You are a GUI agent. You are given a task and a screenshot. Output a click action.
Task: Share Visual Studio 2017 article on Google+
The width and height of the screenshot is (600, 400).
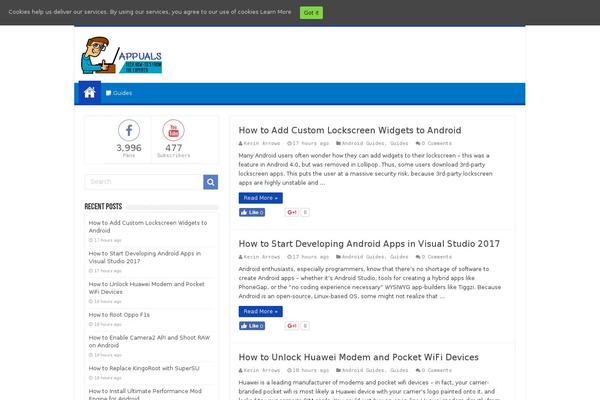[x=292, y=326]
